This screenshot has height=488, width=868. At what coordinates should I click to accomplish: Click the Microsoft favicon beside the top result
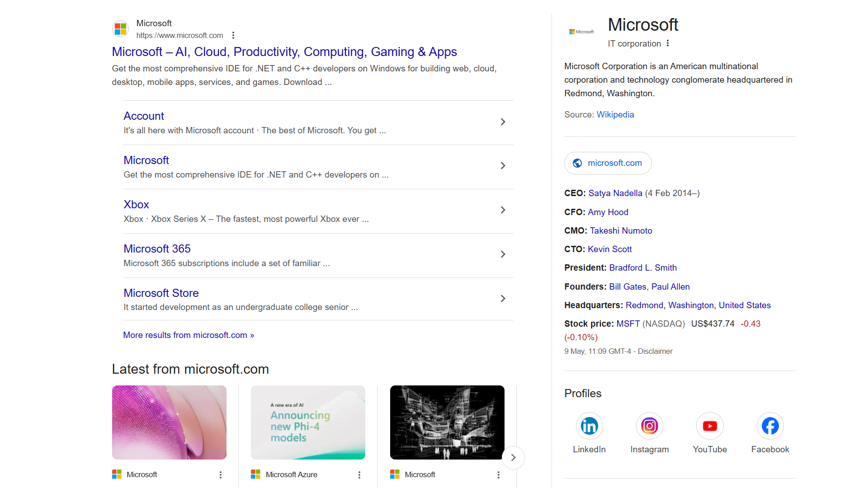[x=120, y=29]
